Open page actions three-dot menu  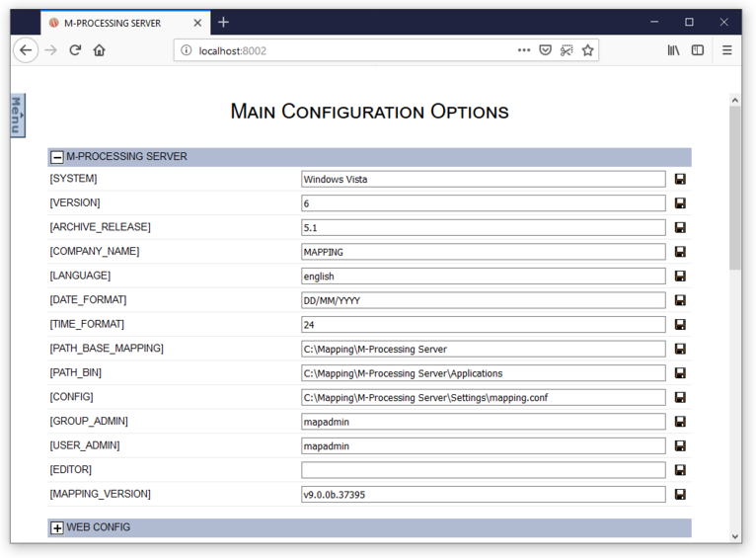(524, 50)
